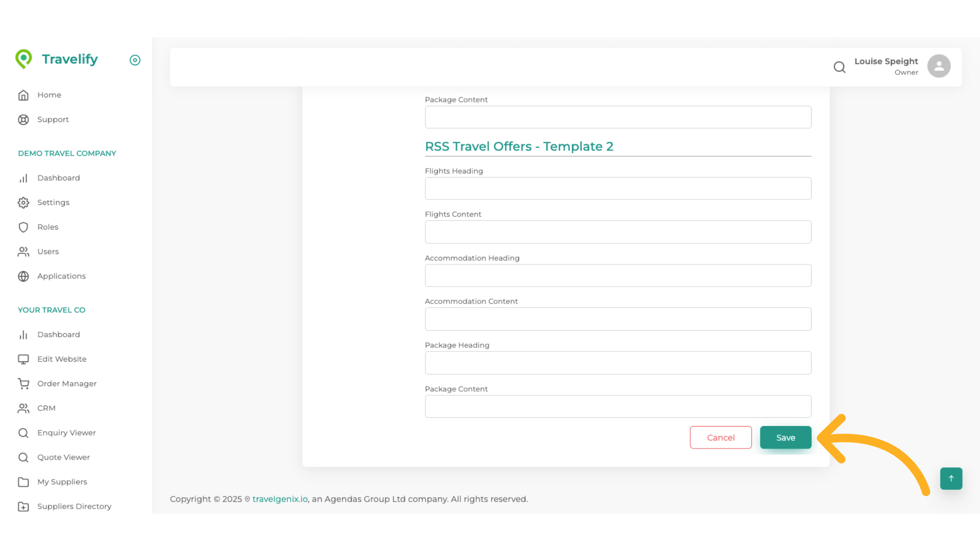The width and height of the screenshot is (980, 551).
Task: Go to Roles page
Action: tap(47, 227)
